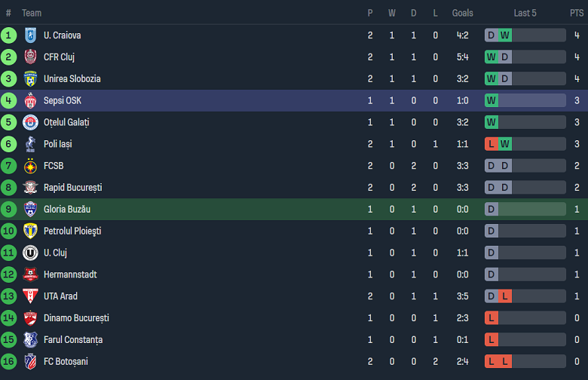The height and width of the screenshot is (380, 588).
Task: Click the Last 5 column header
Action: click(x=525, y=13)
